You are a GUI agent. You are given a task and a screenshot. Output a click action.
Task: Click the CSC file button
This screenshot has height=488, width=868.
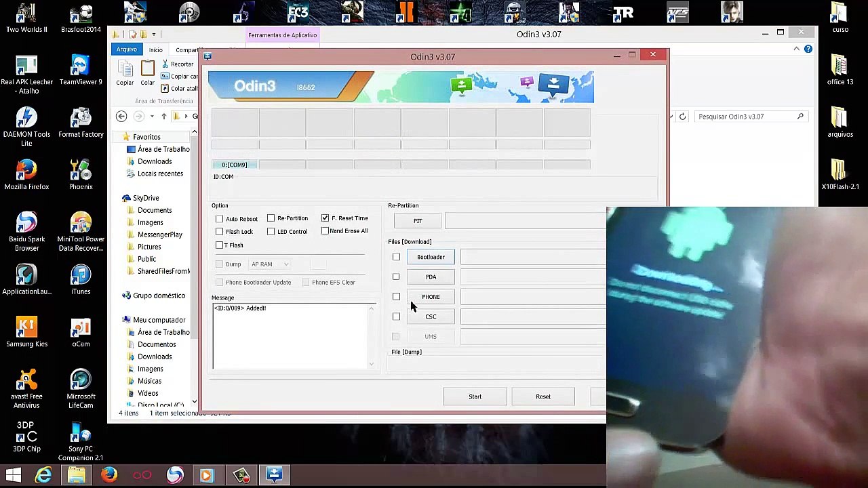pos(431,317)
